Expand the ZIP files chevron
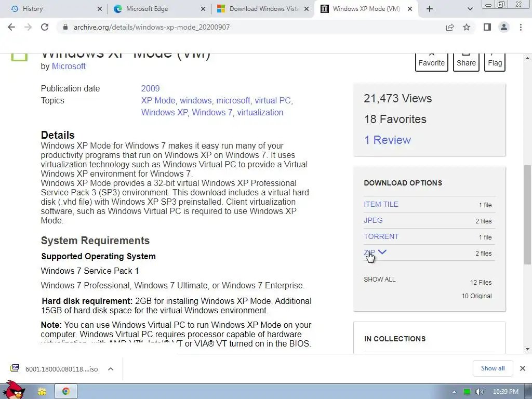Screen dimensions: 532x399 382,252
